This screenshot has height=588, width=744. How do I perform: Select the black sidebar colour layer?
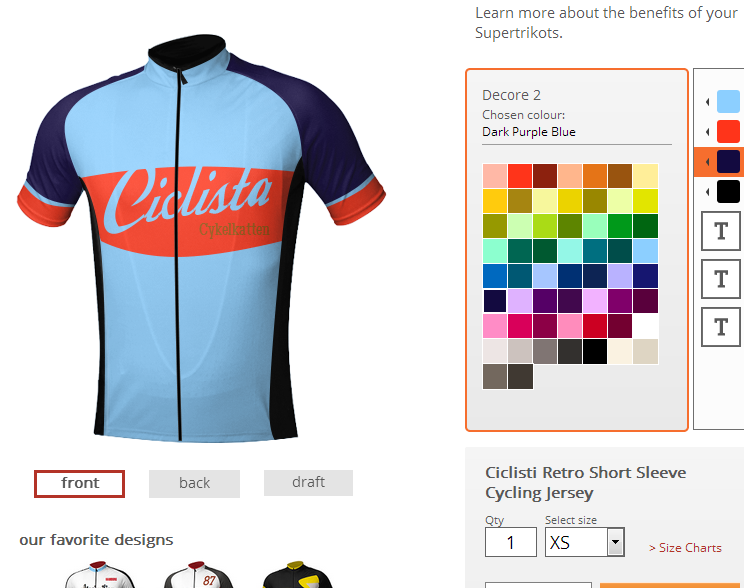coord(728,191)
